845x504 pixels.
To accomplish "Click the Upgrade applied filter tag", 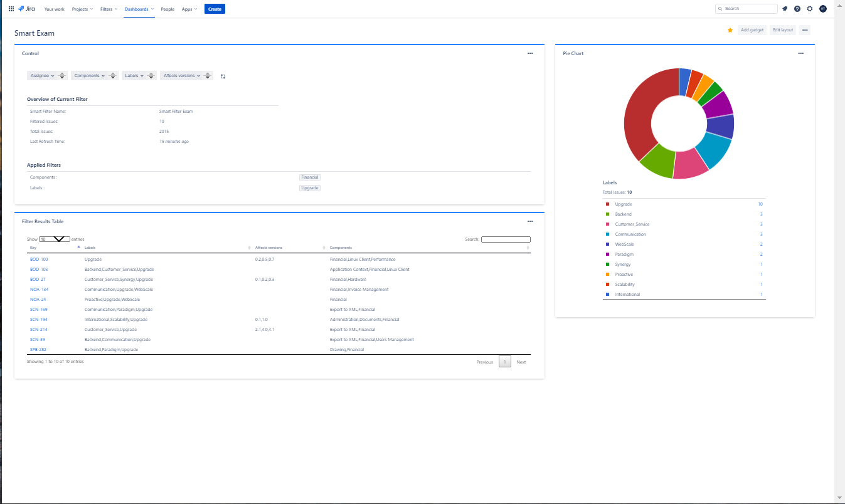I will 310,188.
